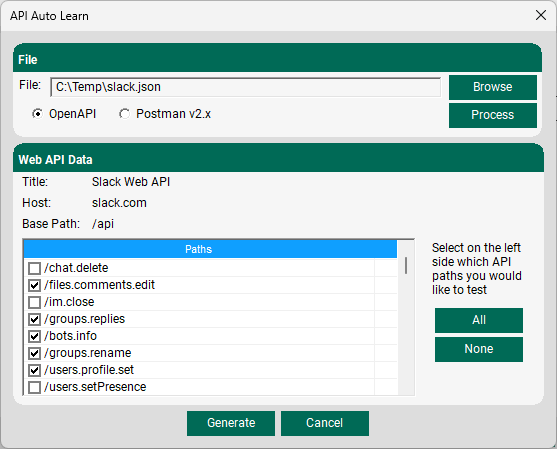Click the Paths column header

pos(210,249)
